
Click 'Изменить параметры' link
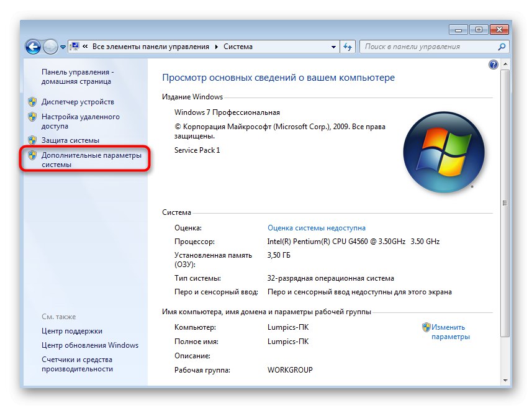[451, 332]
